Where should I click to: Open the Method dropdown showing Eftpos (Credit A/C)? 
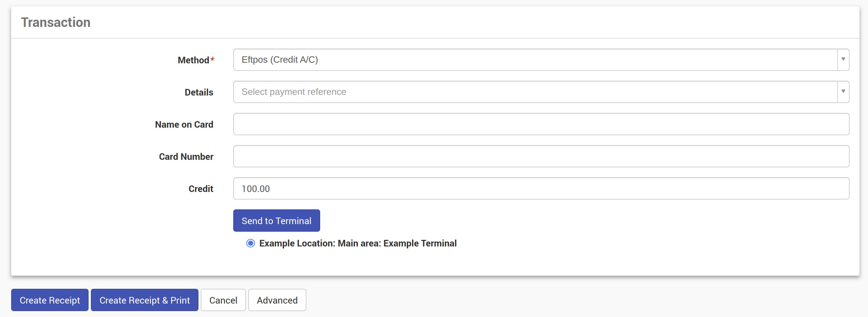[541, 60]
